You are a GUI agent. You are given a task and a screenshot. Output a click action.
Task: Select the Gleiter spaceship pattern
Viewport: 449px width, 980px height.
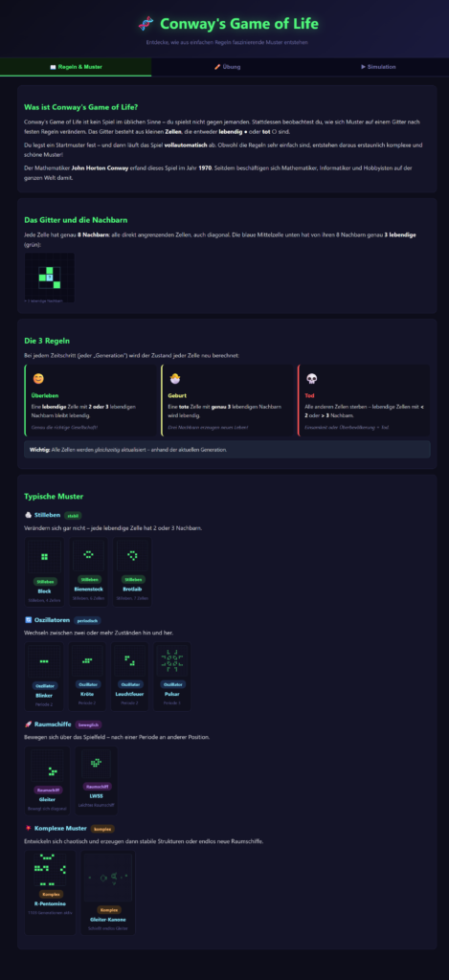tap(48, 780)
